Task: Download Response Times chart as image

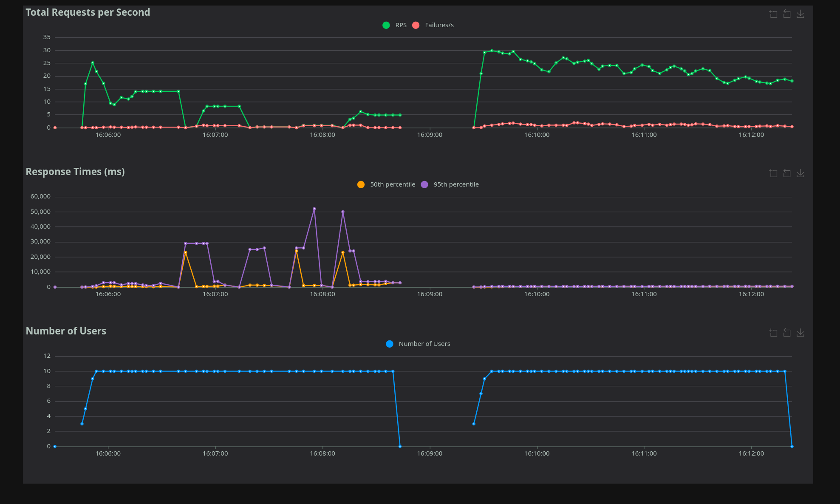Action: point(800,173)
